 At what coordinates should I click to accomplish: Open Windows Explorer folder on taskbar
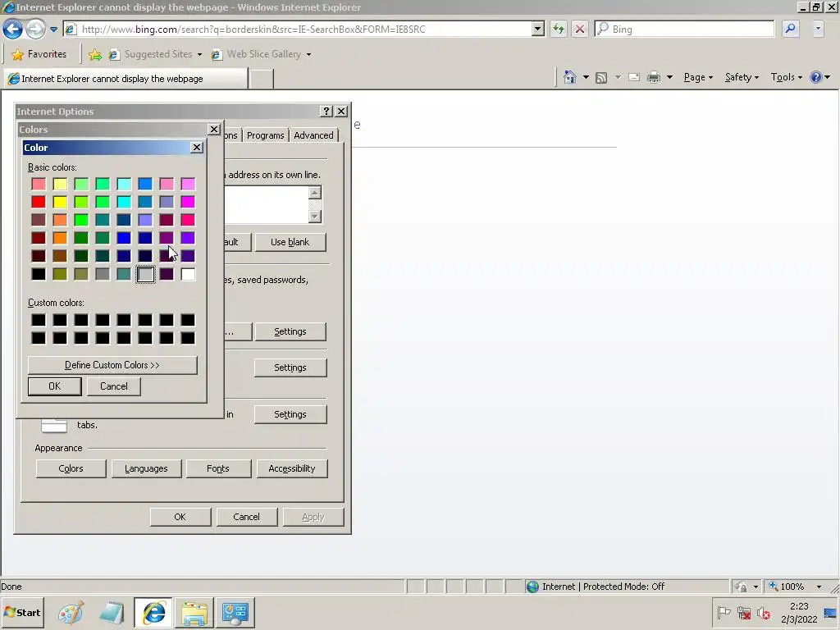click(194, 613)
